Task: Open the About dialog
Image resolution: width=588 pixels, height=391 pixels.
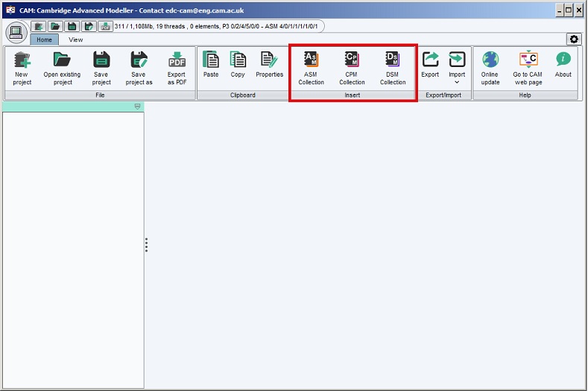Action: [563, 65]
